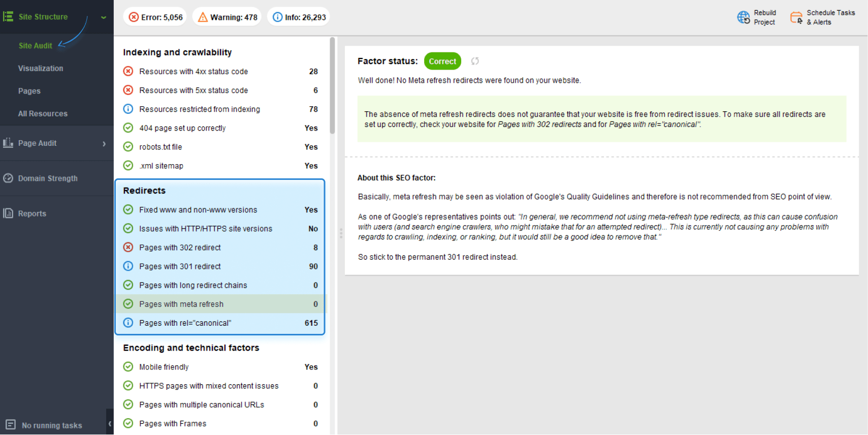
Task: Click the check icon for HTTP/HTTPS site versions issues
Action: pos(128,228)
